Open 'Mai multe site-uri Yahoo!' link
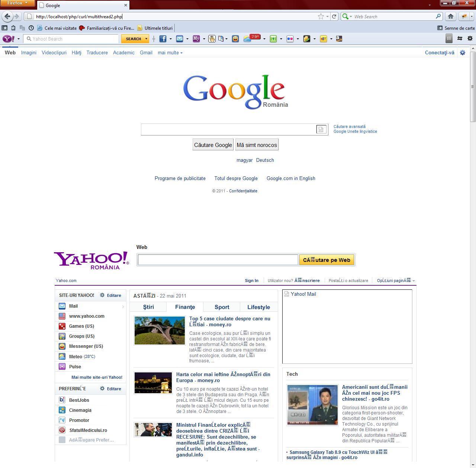This screenshot has height=468, width=476. tap(97, 377)
